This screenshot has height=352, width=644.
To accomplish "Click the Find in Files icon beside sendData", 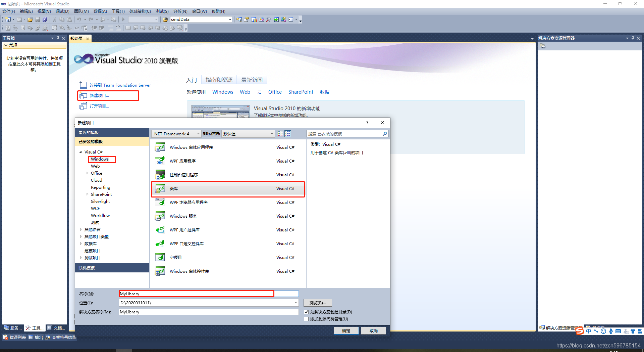I will pos(165,19).
